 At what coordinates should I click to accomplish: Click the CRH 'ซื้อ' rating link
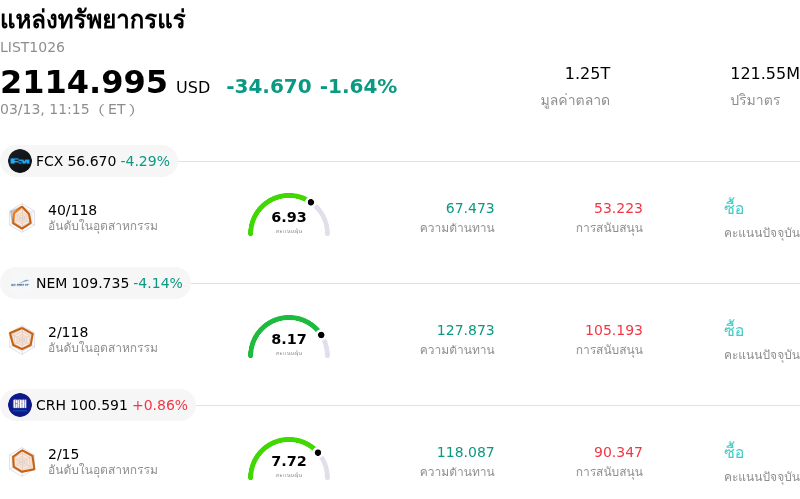[x=734, y=452]
